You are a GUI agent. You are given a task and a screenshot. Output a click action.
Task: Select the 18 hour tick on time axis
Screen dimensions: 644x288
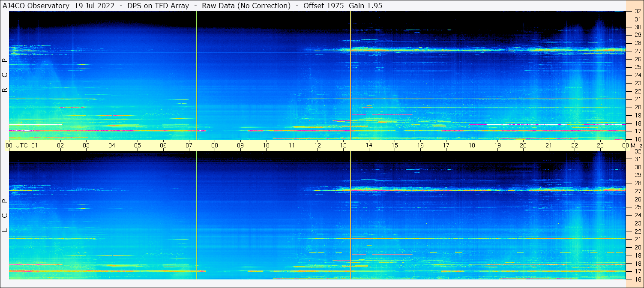(x=472, y=145)
